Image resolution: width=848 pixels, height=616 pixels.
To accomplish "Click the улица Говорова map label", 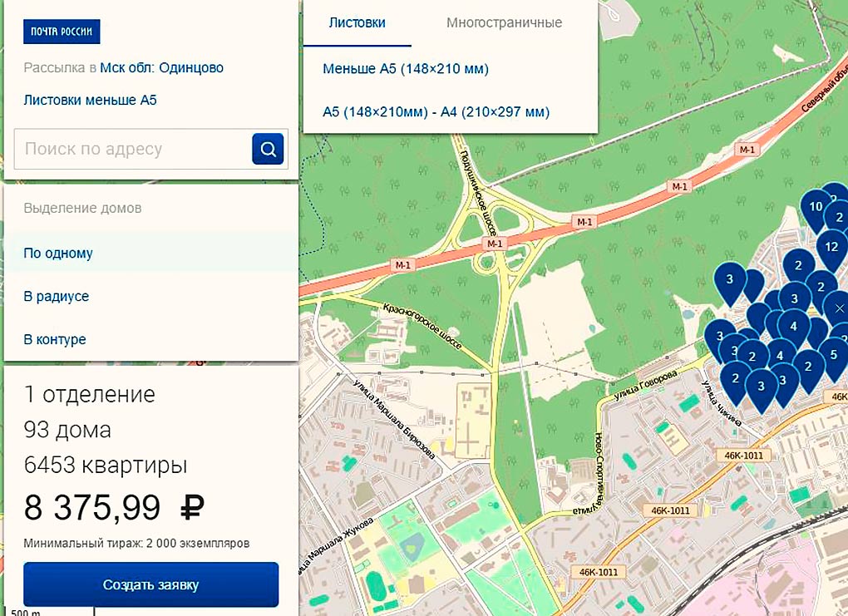I will point(645,385).
